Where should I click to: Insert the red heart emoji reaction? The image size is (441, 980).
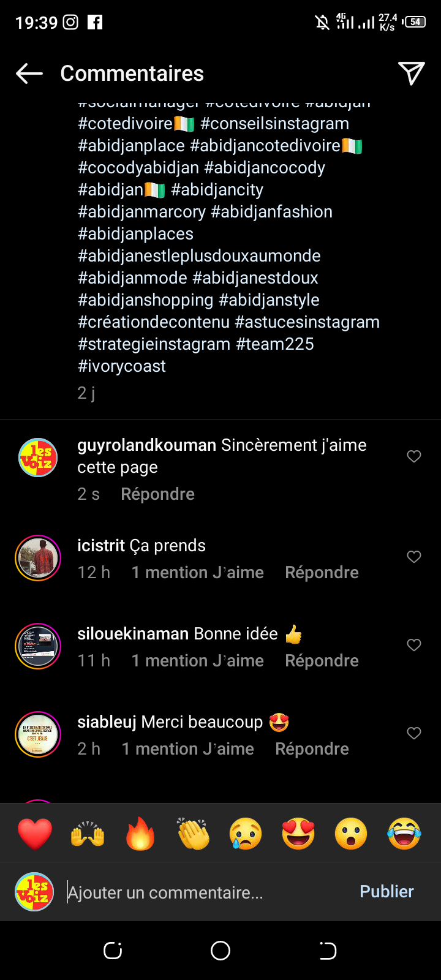35,834
